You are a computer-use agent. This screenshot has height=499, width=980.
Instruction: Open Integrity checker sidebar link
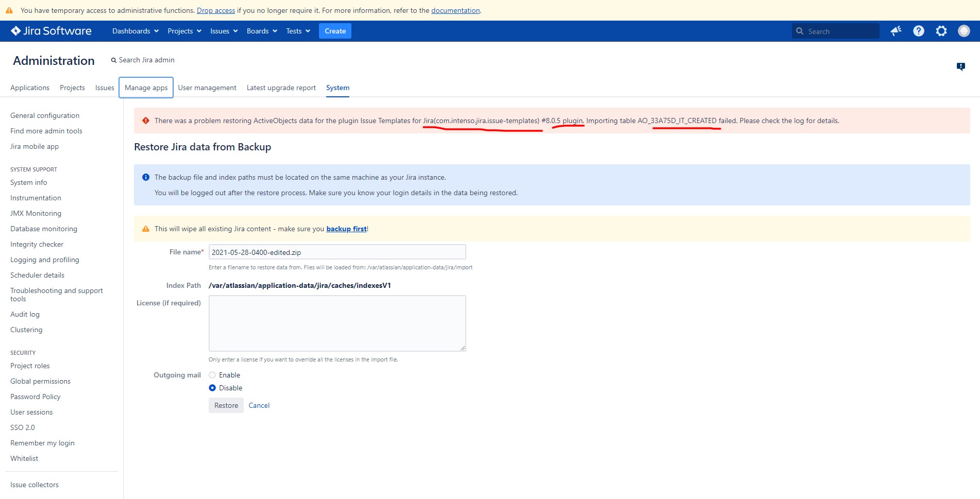tap(37, 244)
